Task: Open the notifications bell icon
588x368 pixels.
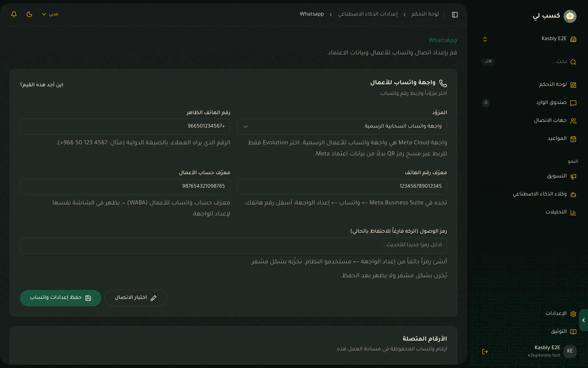Action: (14, 14)
